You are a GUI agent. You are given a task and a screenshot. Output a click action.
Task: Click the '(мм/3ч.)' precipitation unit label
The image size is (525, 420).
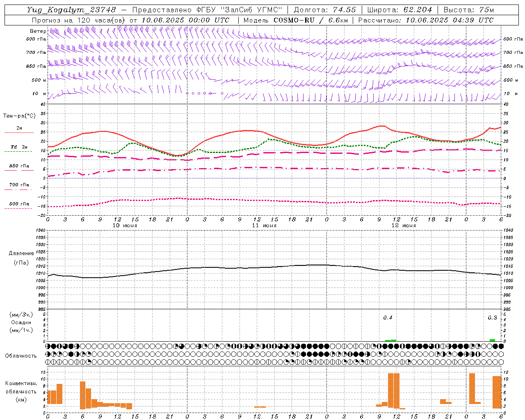coord(21,315)
